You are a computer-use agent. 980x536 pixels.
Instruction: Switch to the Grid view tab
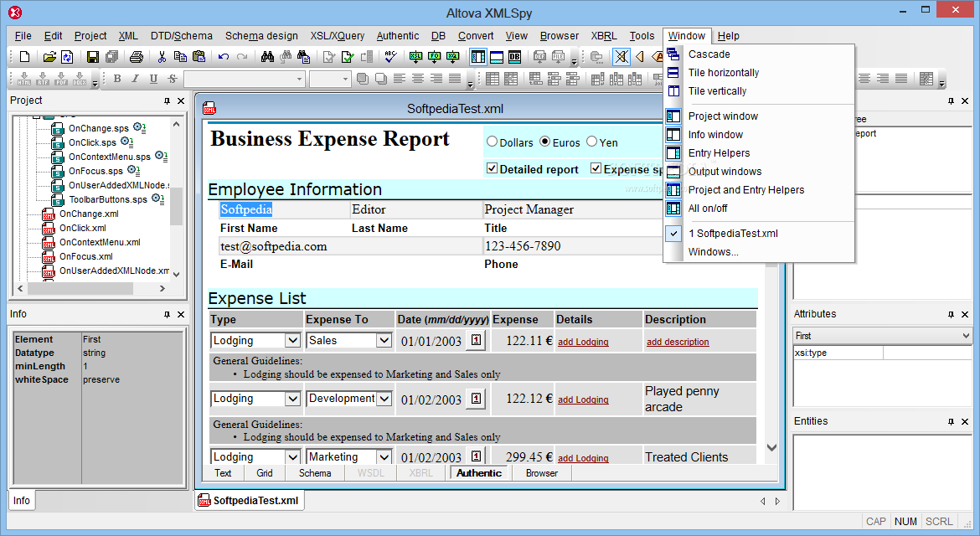pyautogui.click(x=265, y=473)
